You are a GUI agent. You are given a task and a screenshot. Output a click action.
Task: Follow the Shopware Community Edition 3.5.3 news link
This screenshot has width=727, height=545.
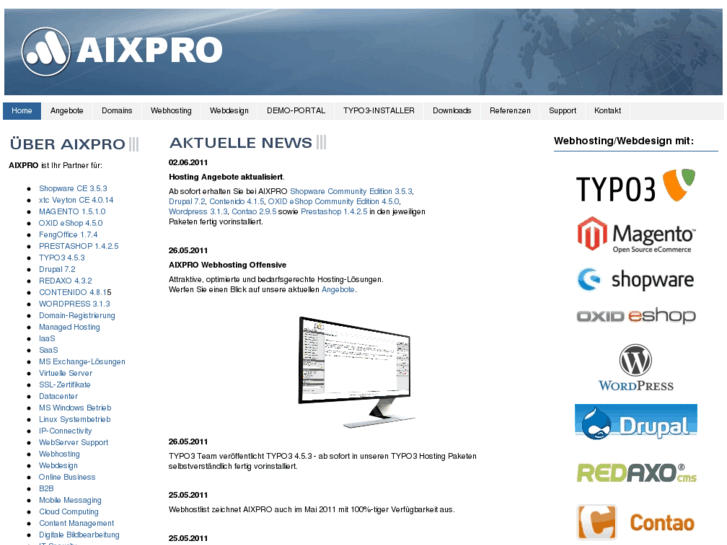351,191
